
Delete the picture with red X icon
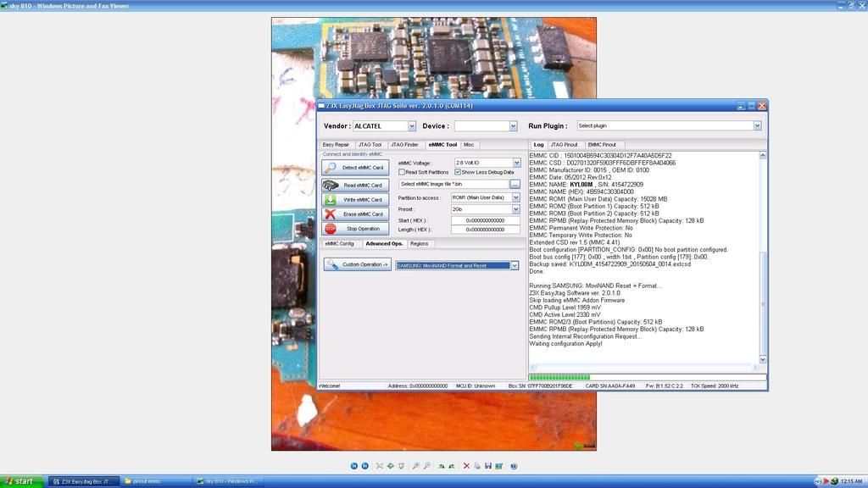pos(466,466)
